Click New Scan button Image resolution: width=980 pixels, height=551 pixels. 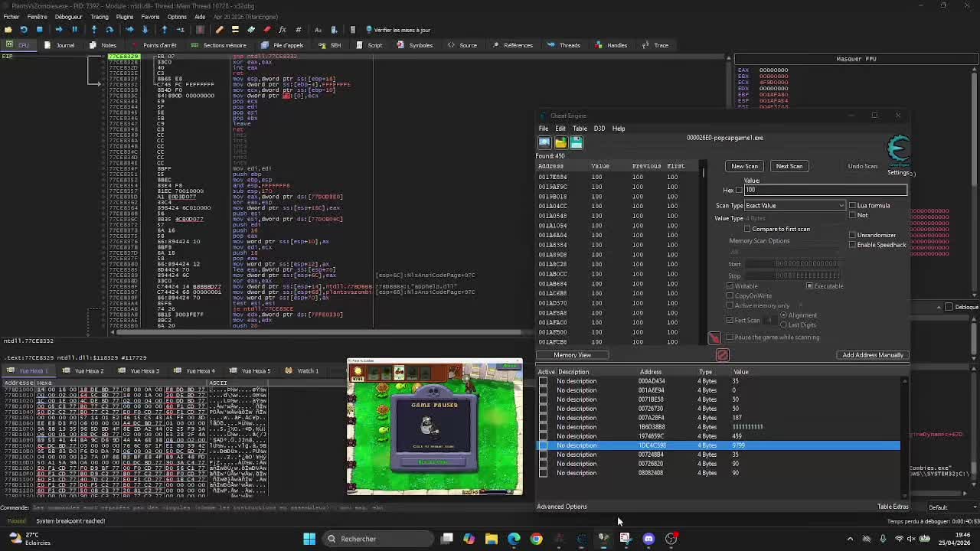tap(744, 166)
